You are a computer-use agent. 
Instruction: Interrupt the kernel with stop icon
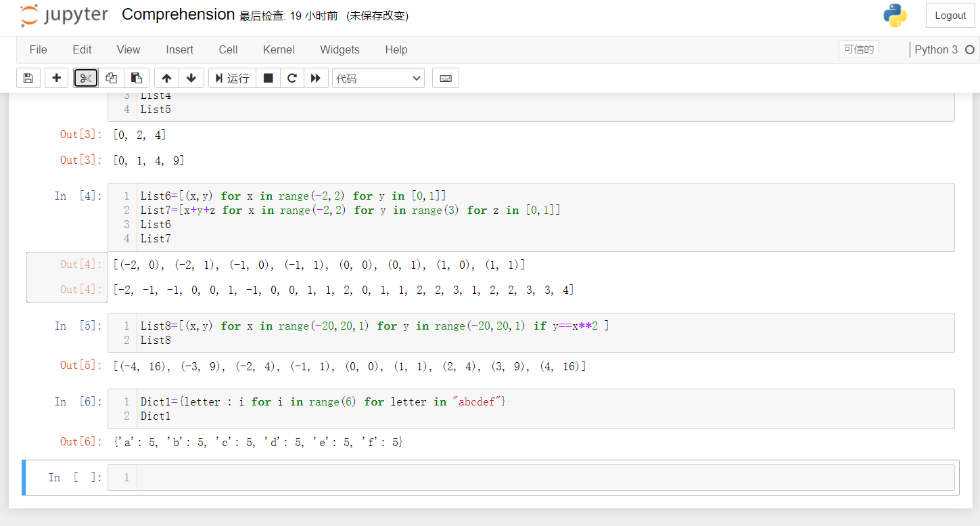(268, 79)
